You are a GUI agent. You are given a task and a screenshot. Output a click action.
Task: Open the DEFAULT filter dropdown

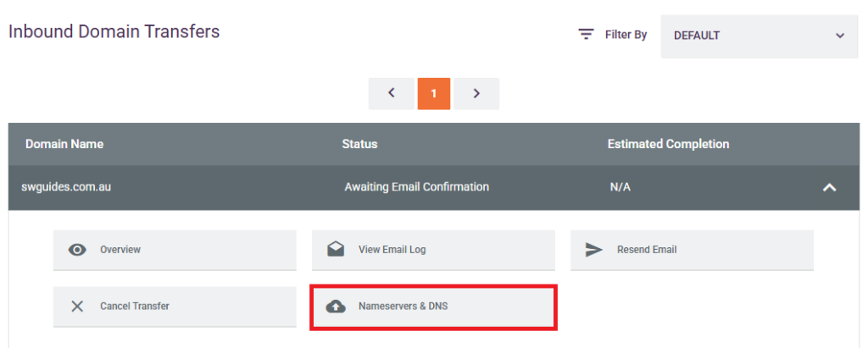pos(759,36)
